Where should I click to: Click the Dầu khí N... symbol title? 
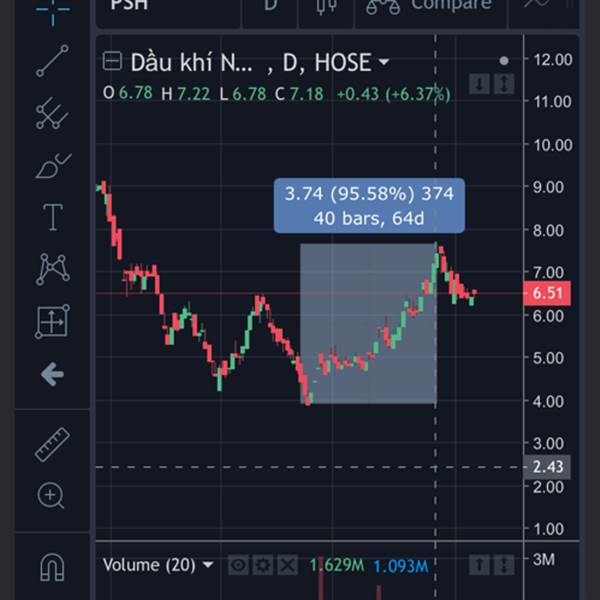(191, 62)
